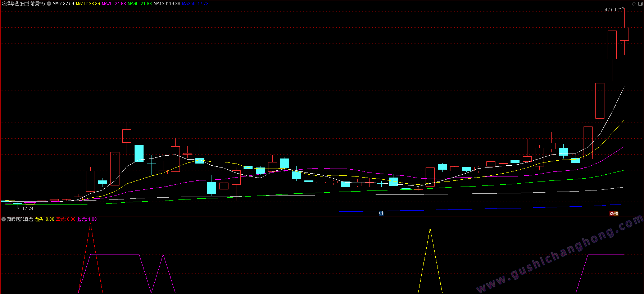Open the 萧啸底部真龙 indicator dropdown arrow

4,219
